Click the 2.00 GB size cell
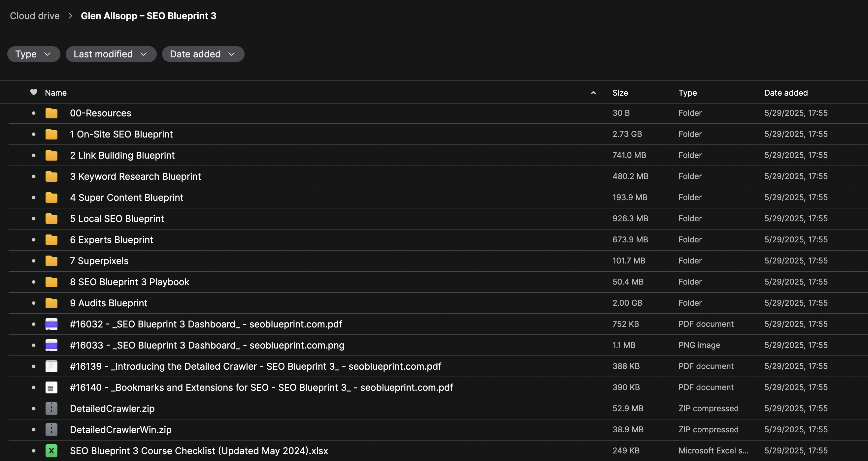The image size is (868, 461). [627, 303]
